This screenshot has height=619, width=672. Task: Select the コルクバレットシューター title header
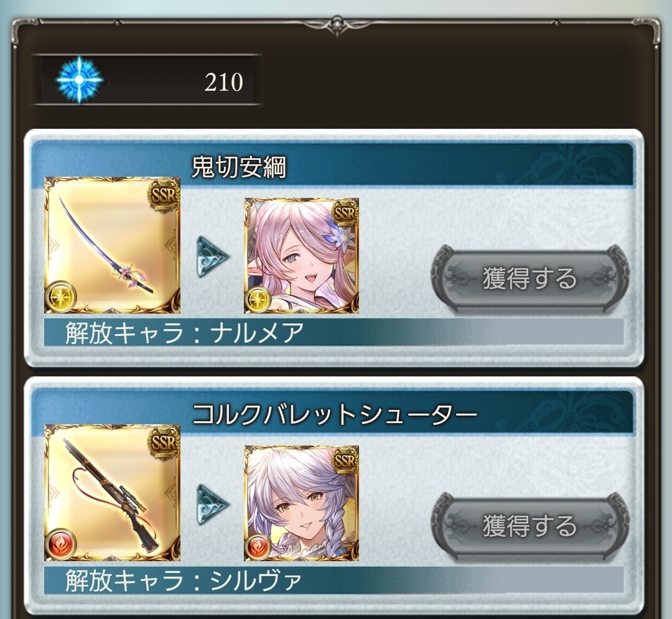click(x=333, y=412)
